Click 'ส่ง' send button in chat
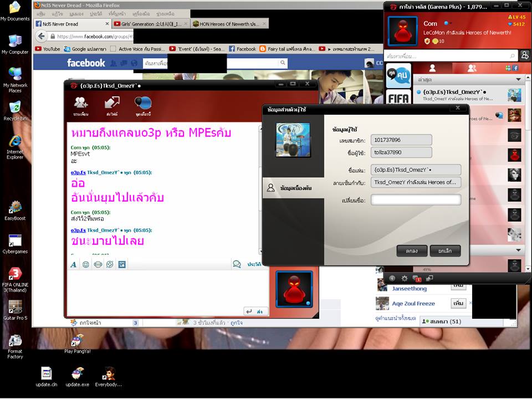532x399 pixels. [256, 311]
